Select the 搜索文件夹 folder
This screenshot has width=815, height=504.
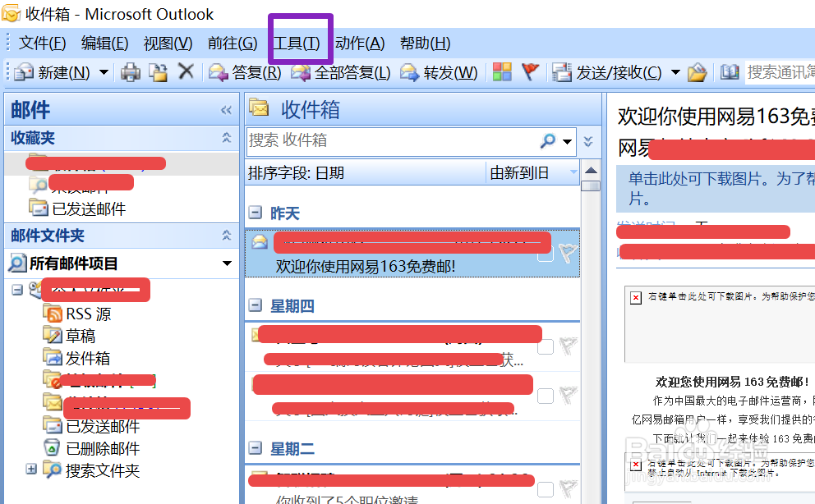91,470
